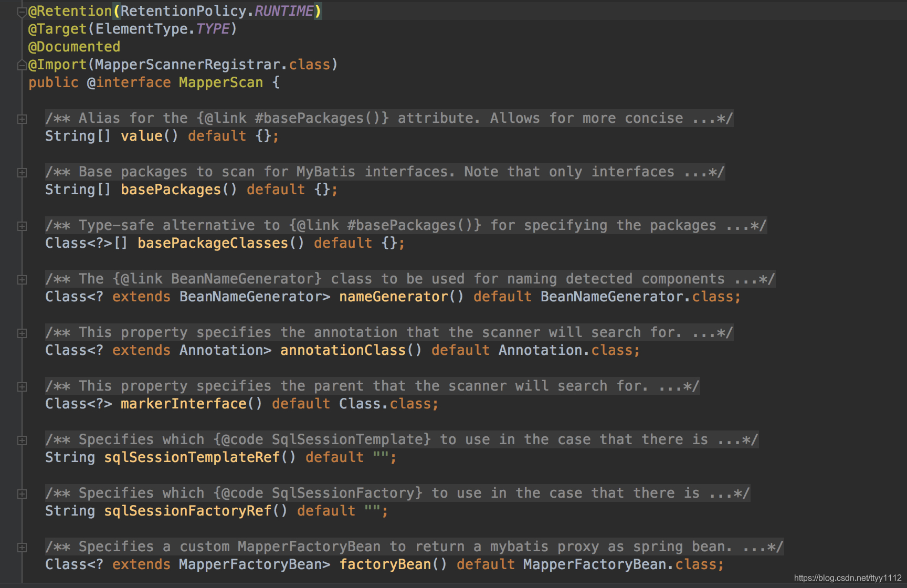Expand the 'Type-safe alternative' Javadoc comment
The width and height of the screenshot is (907, 588).
tap(22, 226)
